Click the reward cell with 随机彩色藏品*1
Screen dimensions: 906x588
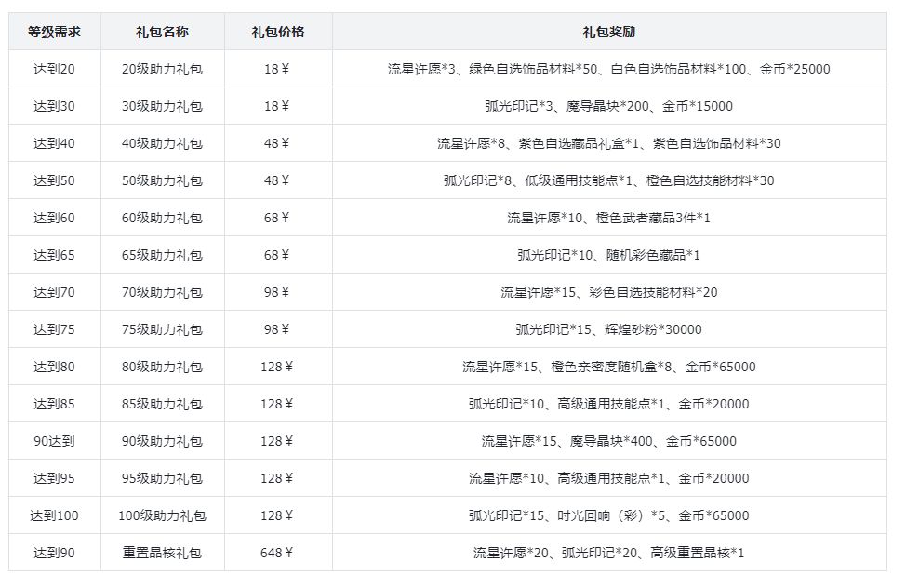609,255
